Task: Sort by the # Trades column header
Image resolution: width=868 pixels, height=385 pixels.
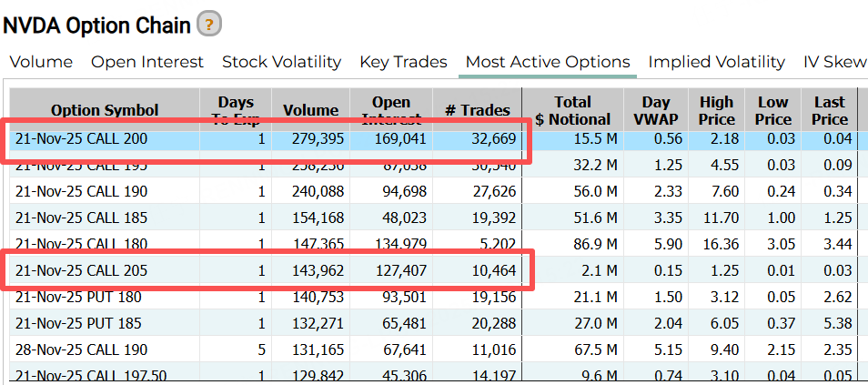Action: click(477, 110)
